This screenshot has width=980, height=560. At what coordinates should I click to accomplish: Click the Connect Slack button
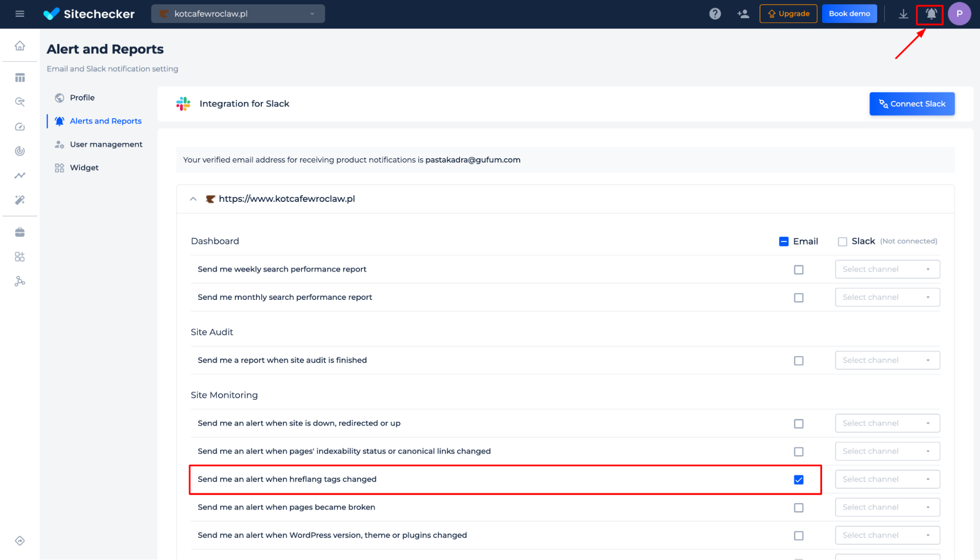[x=912, y=104]
